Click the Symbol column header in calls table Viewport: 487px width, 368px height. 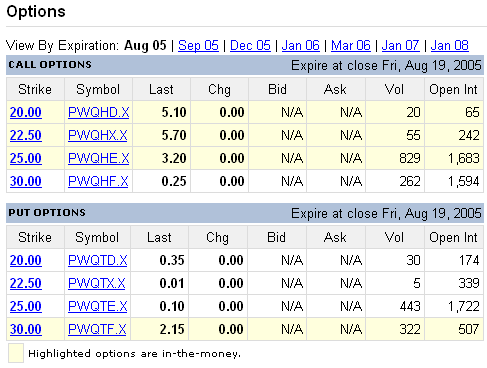[x=98, y=90]
